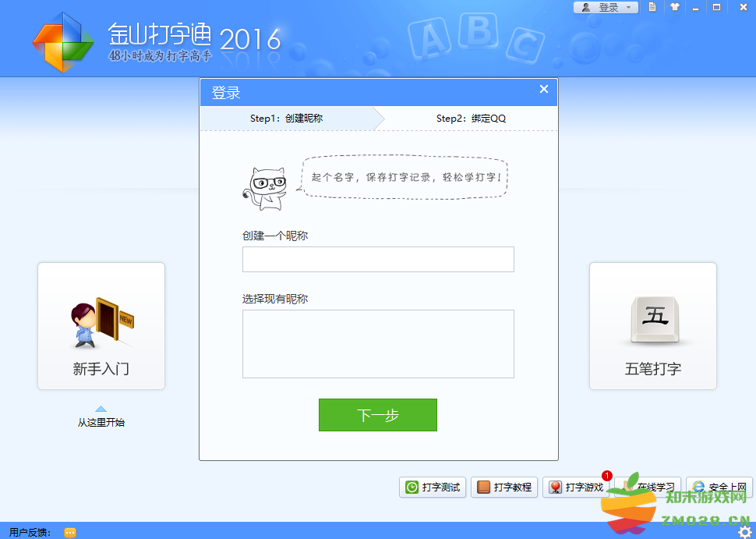The width and height of the screenshot is (756, 539).
Task: Click the 下一步 next step button
Action: point(378,415)
